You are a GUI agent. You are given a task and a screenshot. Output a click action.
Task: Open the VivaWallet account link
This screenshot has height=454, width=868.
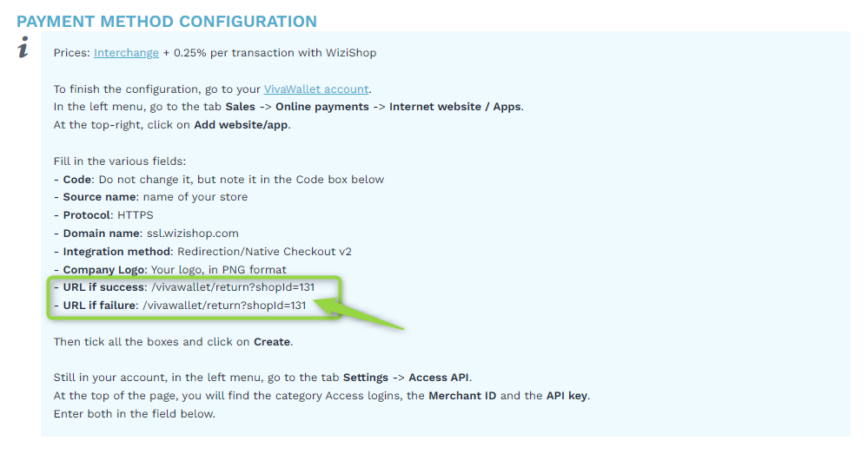(316, 89)
